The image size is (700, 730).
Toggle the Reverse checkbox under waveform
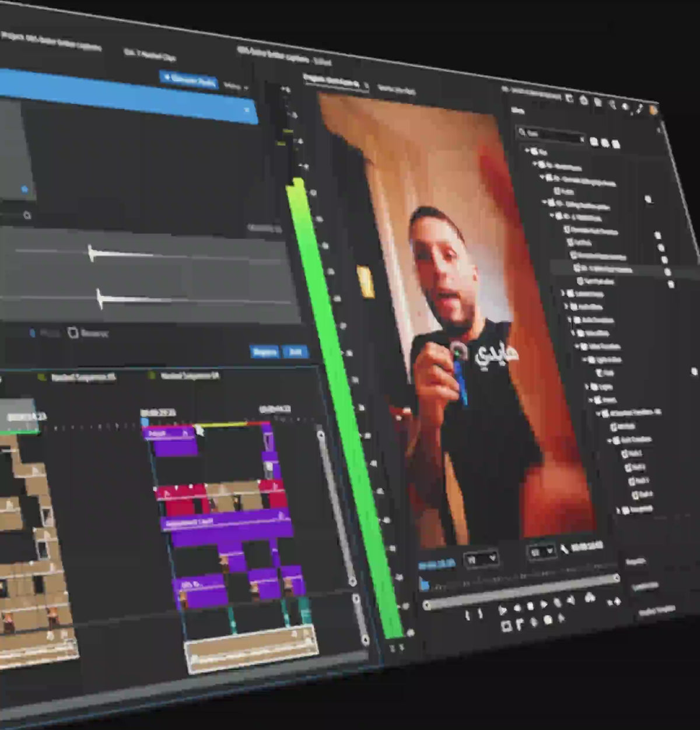pos(73,333)
